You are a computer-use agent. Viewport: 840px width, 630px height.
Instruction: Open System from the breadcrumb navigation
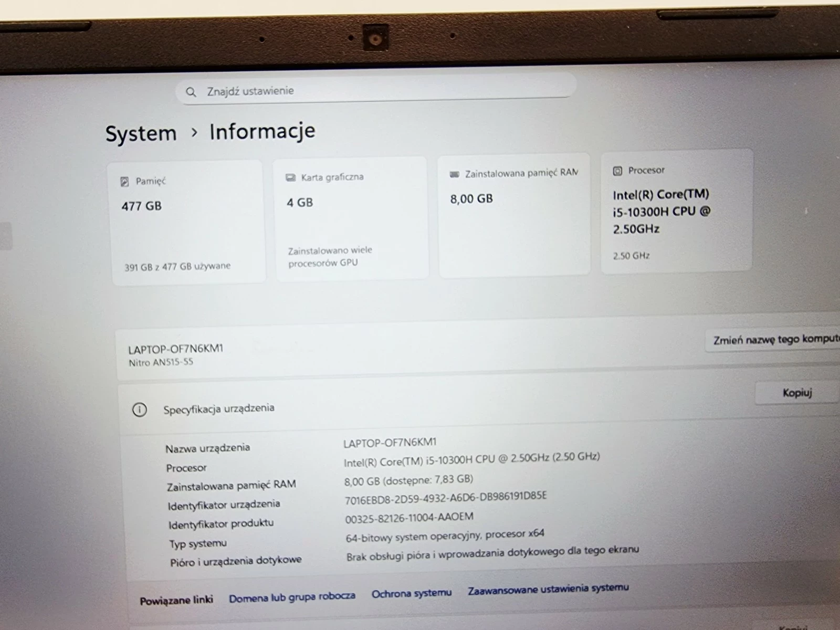141,133
